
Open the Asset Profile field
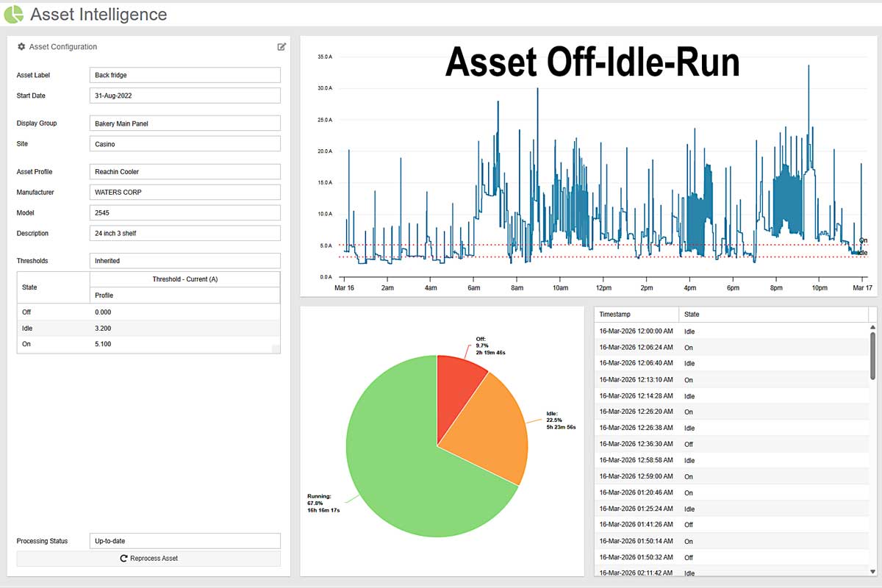coord(184,172)
